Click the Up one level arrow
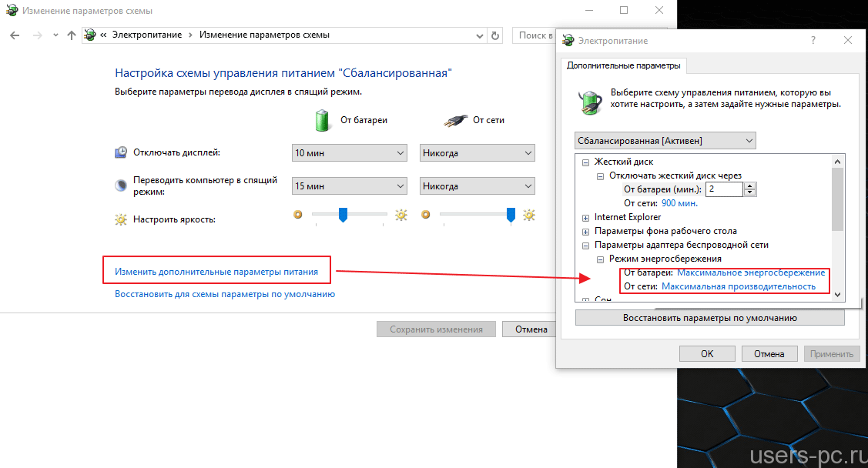This screenshot has width=868, height=468. 72,35
